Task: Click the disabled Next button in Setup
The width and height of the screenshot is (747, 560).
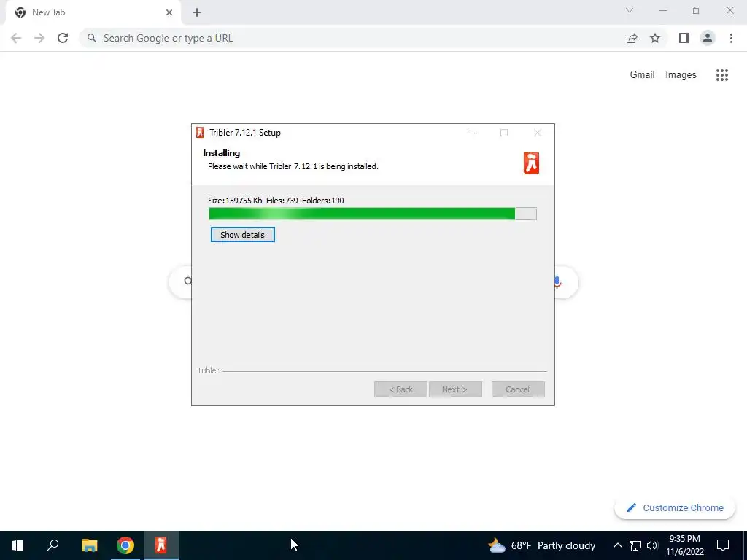Action: click(x=455, y=389)
